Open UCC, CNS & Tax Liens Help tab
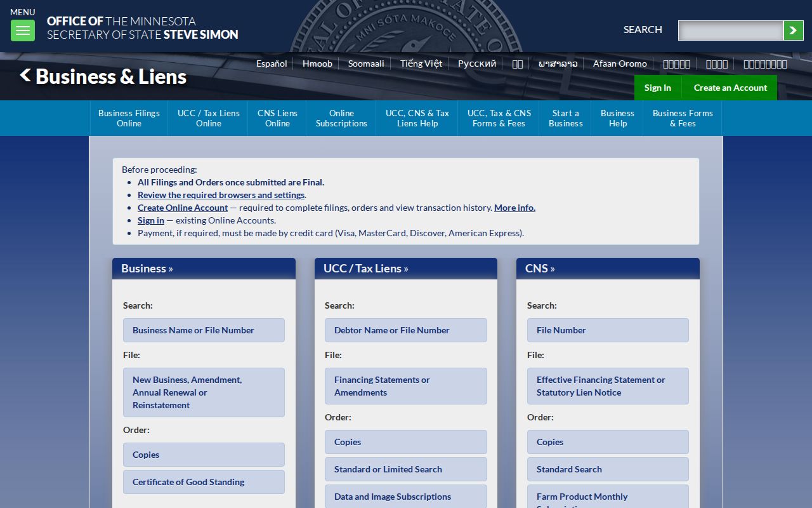 click(417, 118)
